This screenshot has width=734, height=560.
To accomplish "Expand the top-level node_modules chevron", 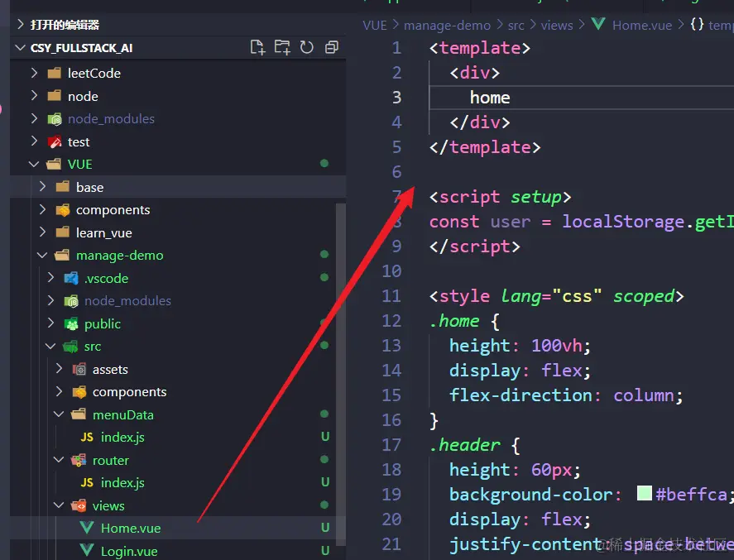I will tap(34, 118).
